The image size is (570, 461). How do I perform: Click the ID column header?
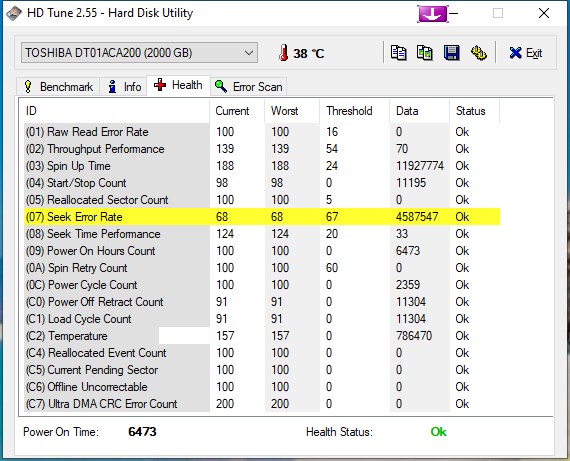pos(115,111)
